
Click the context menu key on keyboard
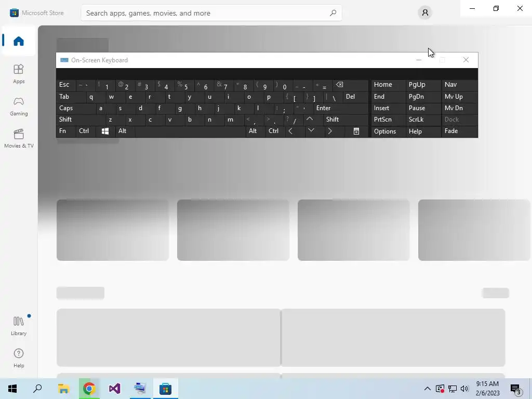pyautogui.click(x=356, y=131)
